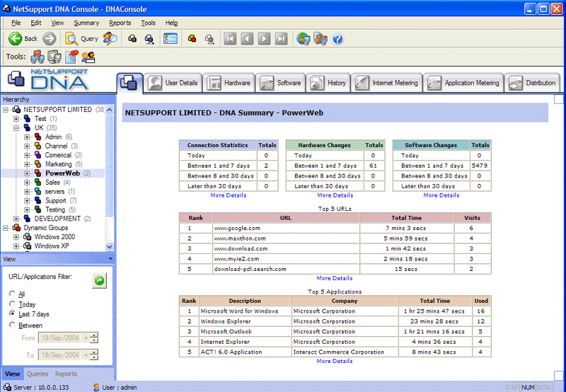Click the globe with monitor icon
Screen dimensions: 566x392
[304, 39]
